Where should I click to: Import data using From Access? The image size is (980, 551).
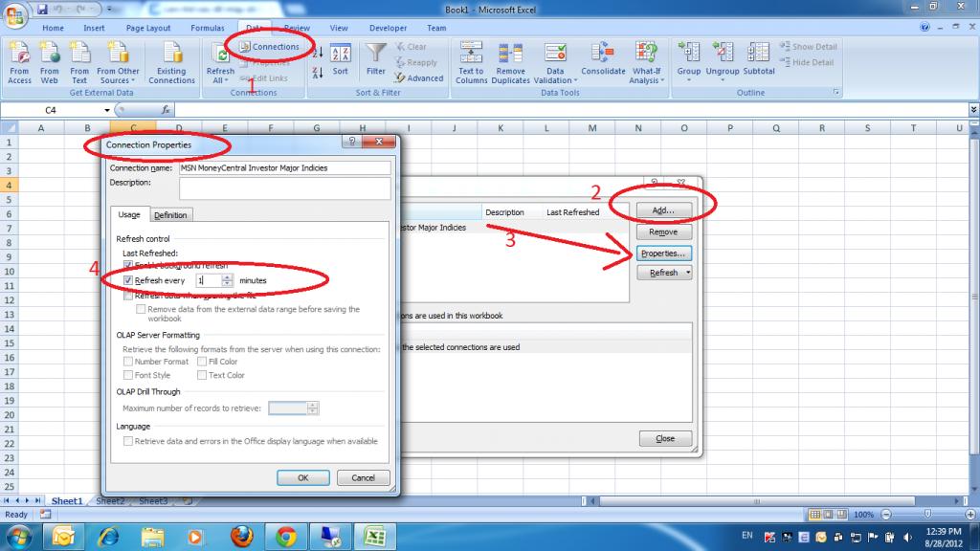click(19, 63)
